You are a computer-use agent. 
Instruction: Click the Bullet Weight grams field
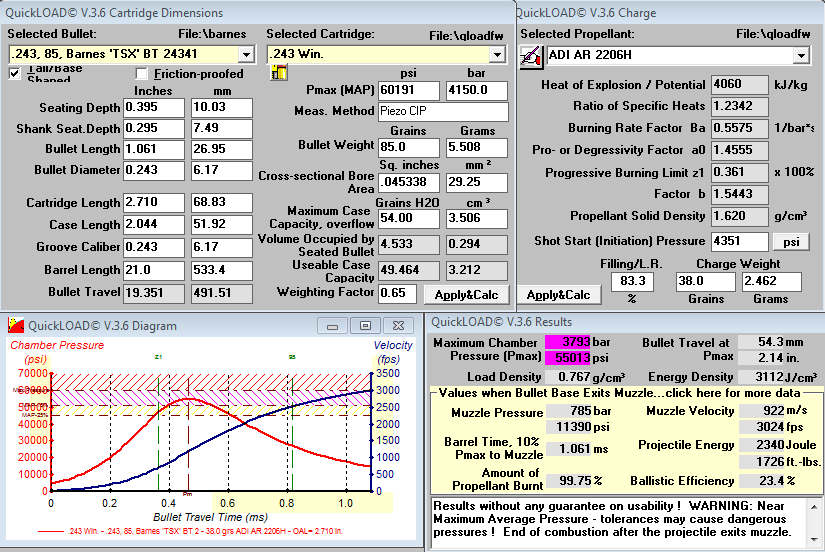(477, 147)
